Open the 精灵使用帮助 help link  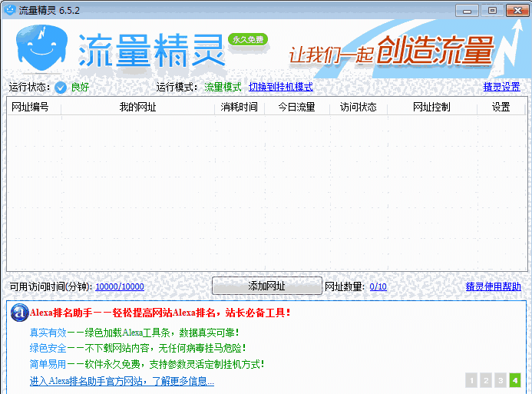click(493, 287)
